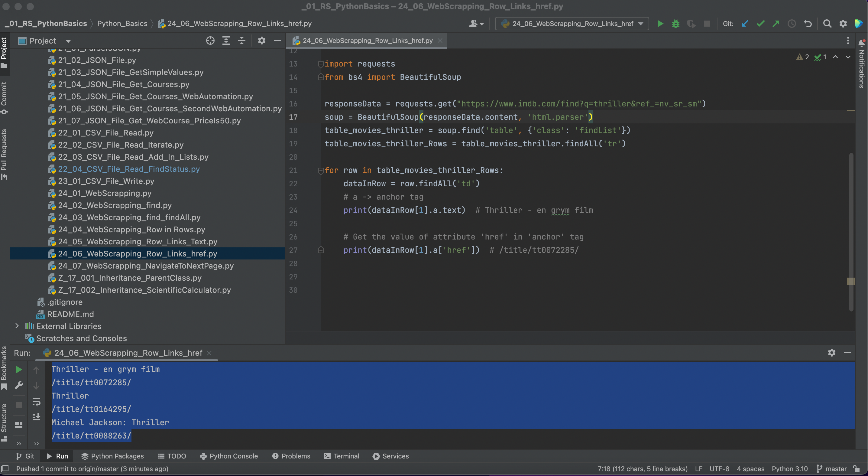This screenshot has width=868, height=476.
Task: Collapse all icon in Project panel
Action: [x=241, y=41]
